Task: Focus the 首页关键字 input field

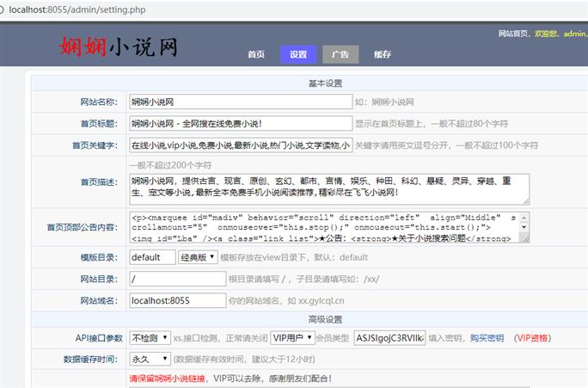Action: click(x=241, y=145)
